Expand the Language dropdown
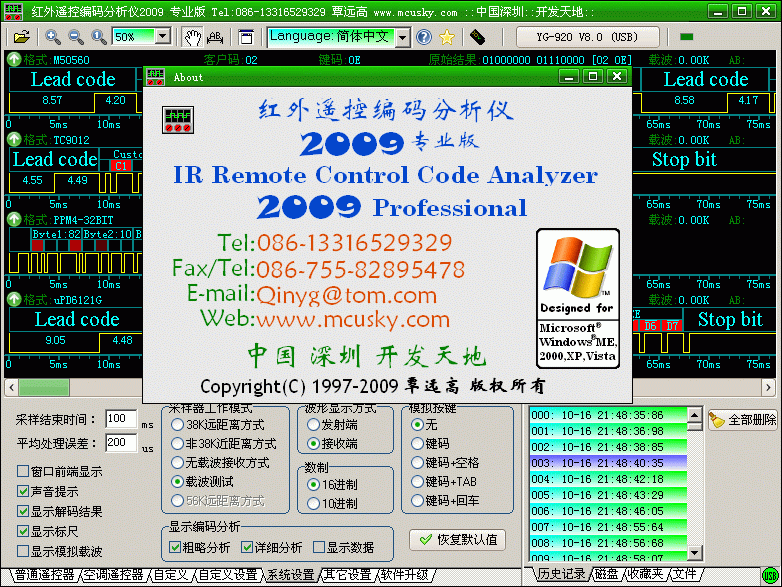The image size is (782, 587). tap(402, 37)
